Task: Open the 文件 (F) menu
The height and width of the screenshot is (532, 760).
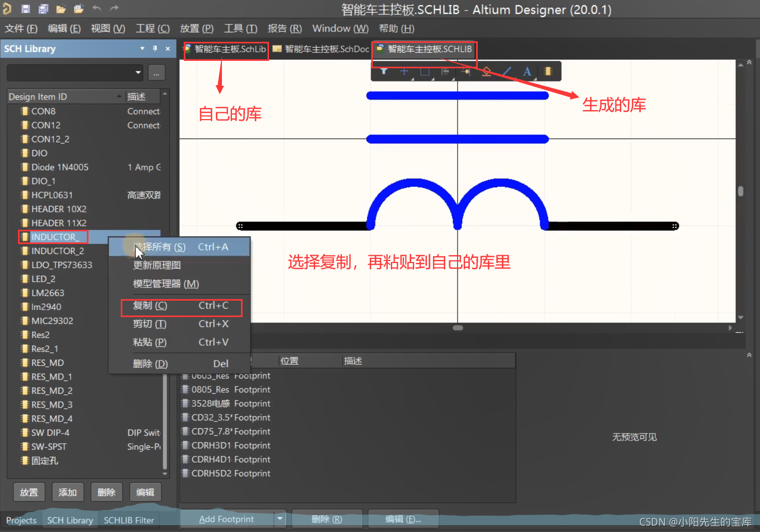Action: point(21,29)
